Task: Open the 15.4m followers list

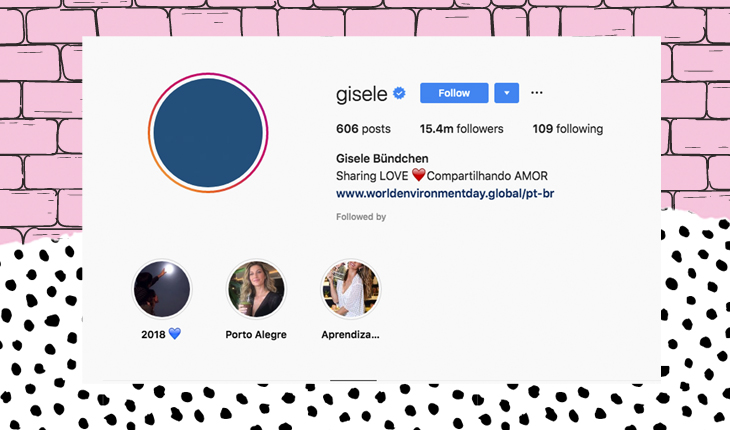Action: 461,129
